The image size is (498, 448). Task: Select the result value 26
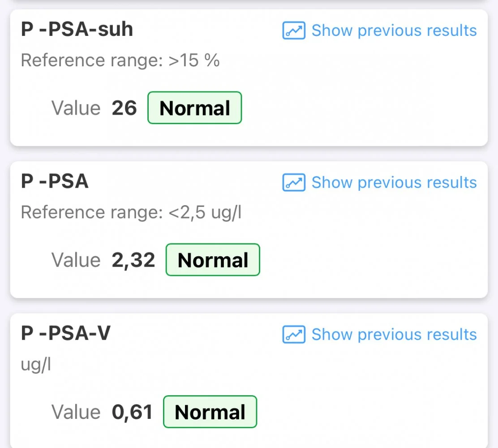coord(124,108)
